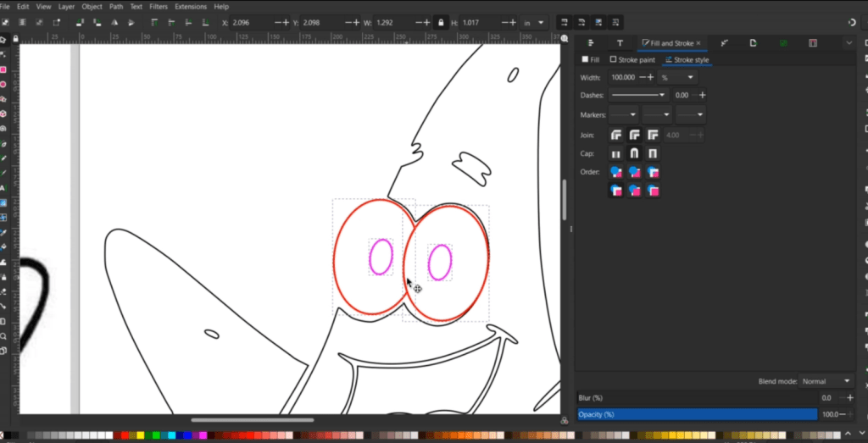Open the Text and Font panel tab
The image size is (868, 443).
tap(620, 42)
